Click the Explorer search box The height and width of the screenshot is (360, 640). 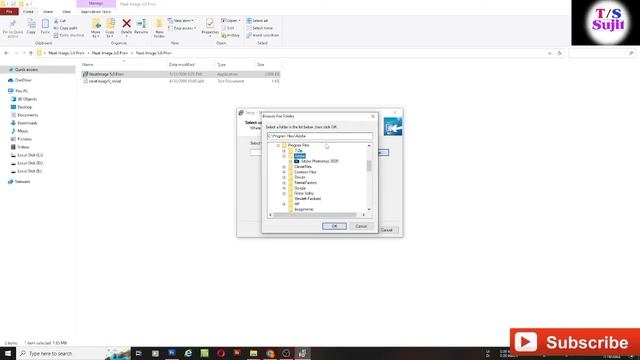pyautogui.click(x=602, y=53)
